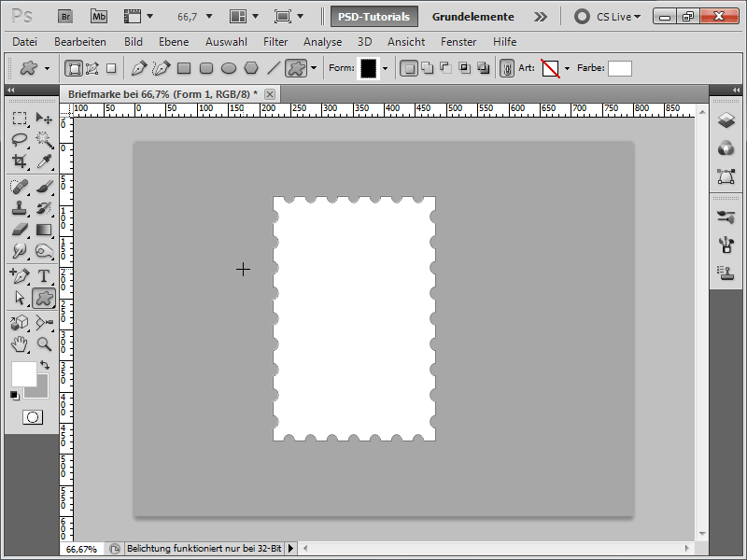The image size is (747, 560).
Task: Swap foreground and background colors
Action: [45, 365]
